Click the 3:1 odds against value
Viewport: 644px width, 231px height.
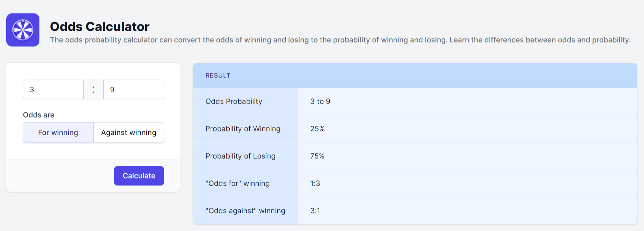pyautogui.click(x=315, y=211)
